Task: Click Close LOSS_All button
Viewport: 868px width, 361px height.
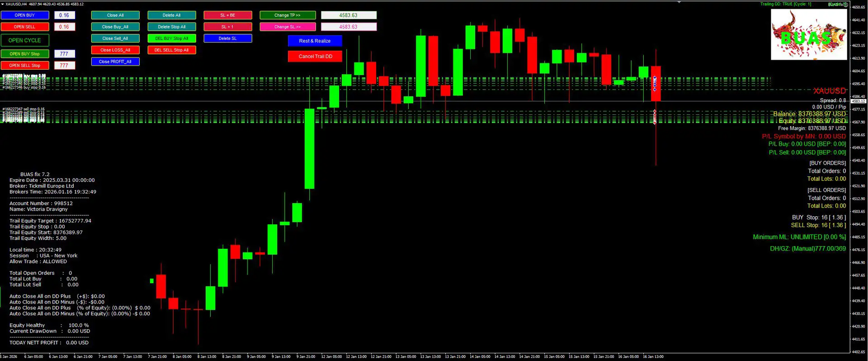Action: pyautogui.click(x=115, y=50)
